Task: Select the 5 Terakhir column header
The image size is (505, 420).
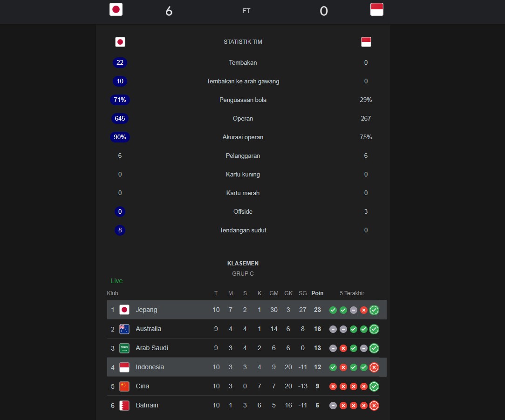Action: point(352,293)
